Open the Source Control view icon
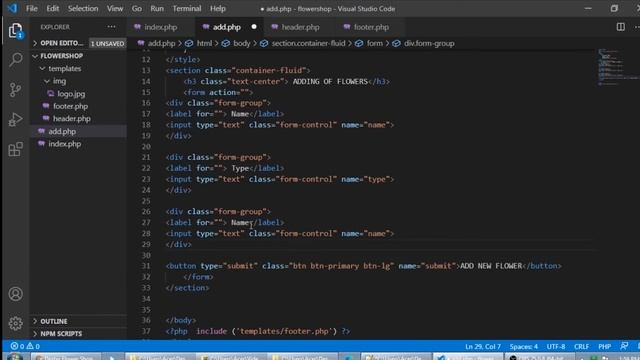Viewport: 640px width, 360px height. tap(16, 89)
